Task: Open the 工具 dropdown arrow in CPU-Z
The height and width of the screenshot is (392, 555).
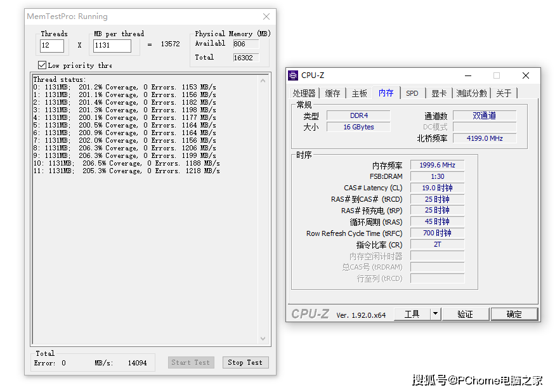Action: 435,314
